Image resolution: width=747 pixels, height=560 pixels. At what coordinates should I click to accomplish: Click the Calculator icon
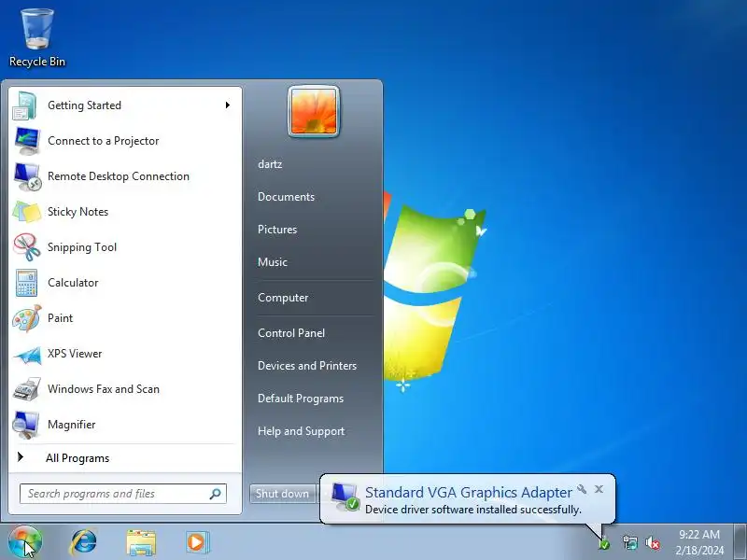26,283
